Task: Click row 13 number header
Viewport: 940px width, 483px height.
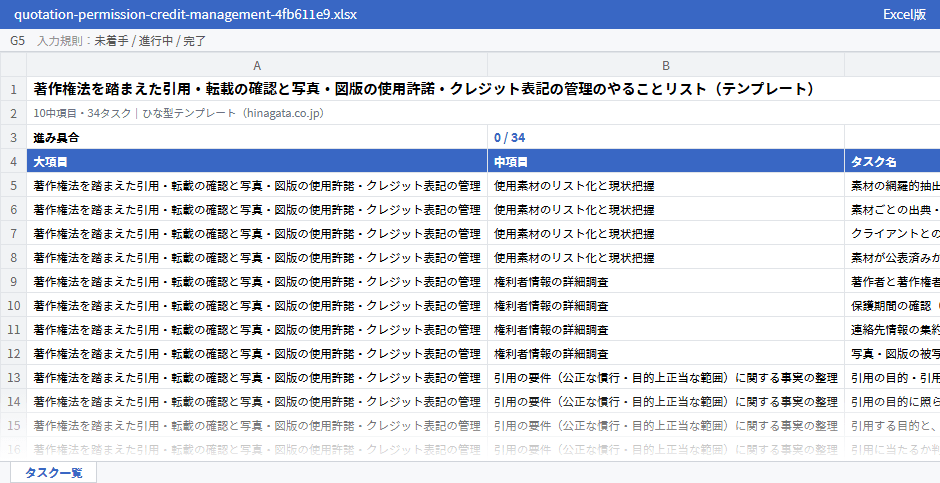Action: (13, 378)
